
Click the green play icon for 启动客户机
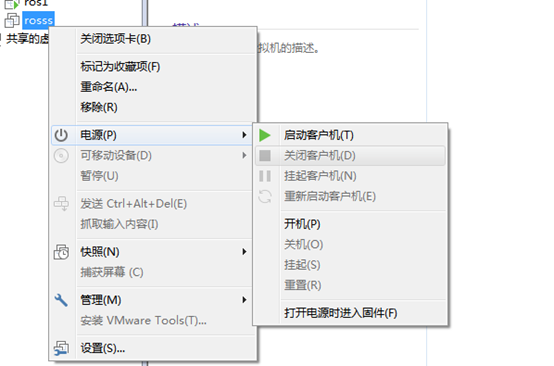[x=265, y=135]
